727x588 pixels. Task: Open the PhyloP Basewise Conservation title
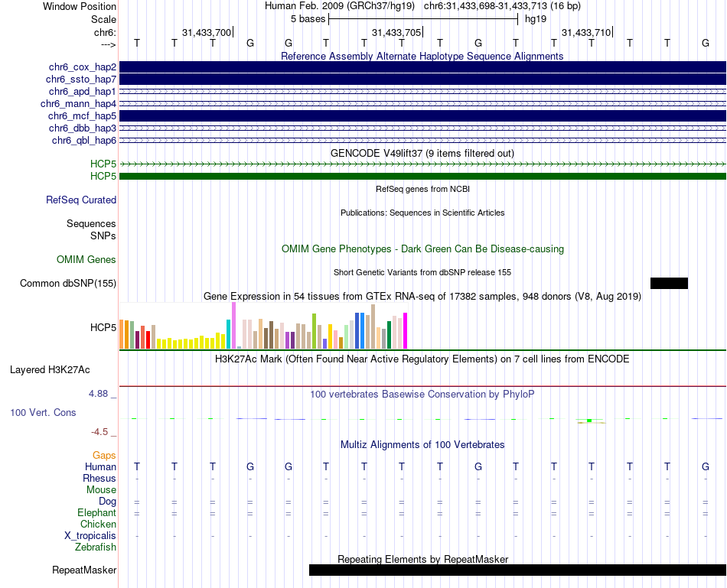click(422, 395)
